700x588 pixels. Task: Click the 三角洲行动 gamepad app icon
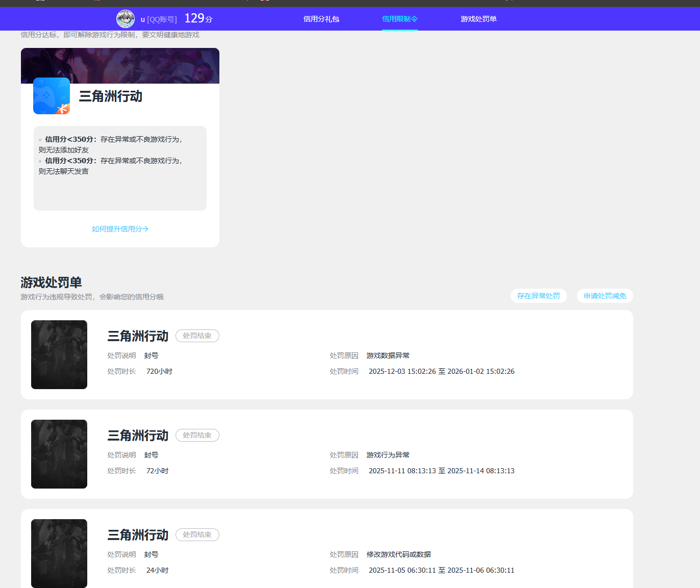[x=51, y=96]
